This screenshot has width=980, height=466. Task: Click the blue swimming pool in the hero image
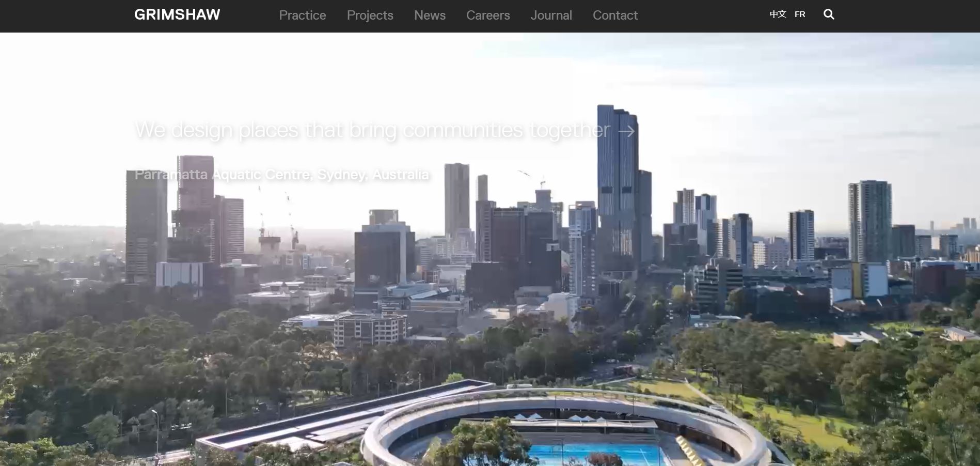tap(594, 455)
